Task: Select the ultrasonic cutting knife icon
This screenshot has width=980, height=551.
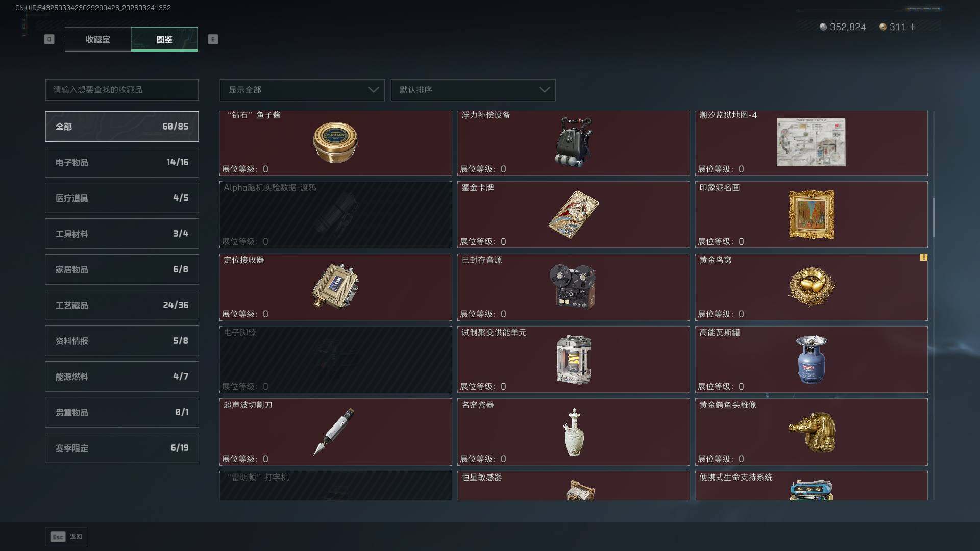Action: [x=334, y=432]
